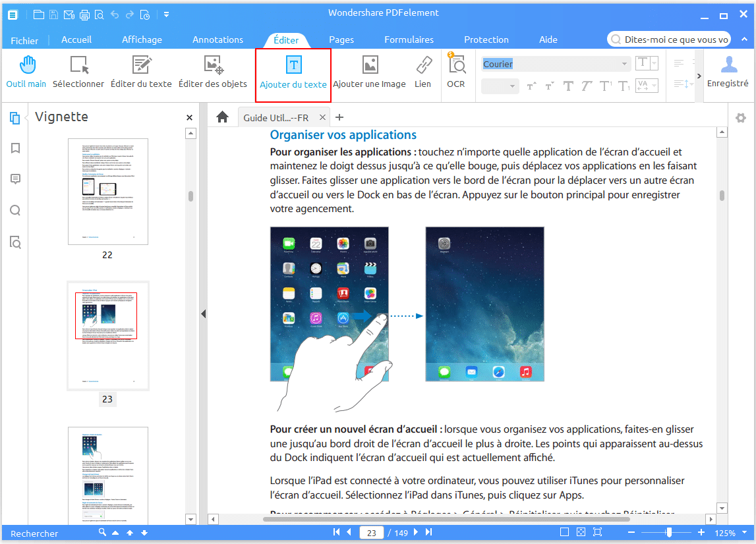Redo the last undone action

click(130, 14)
